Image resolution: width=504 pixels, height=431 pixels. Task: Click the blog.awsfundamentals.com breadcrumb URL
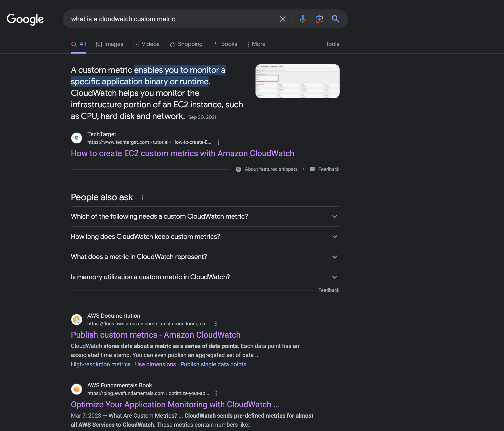pos(148,393)
